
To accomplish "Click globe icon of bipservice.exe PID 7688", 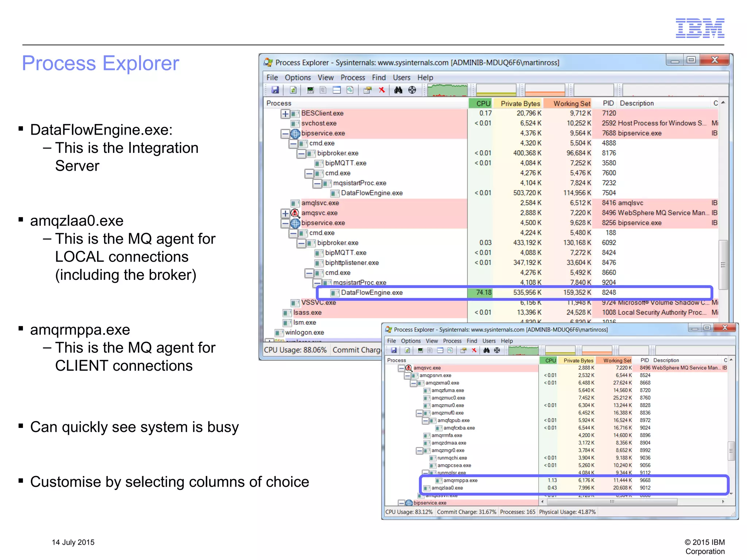I will [x=295, y=134].
